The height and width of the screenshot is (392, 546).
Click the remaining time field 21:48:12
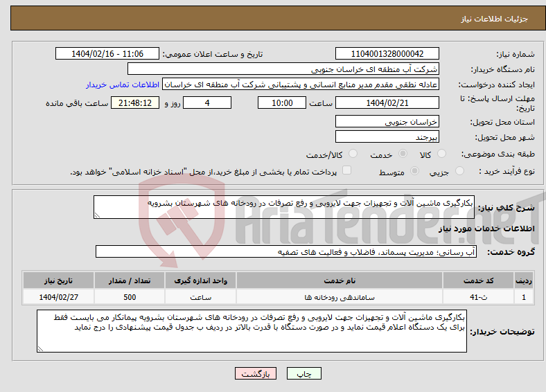pyautogui.click(x=135, y=103)
